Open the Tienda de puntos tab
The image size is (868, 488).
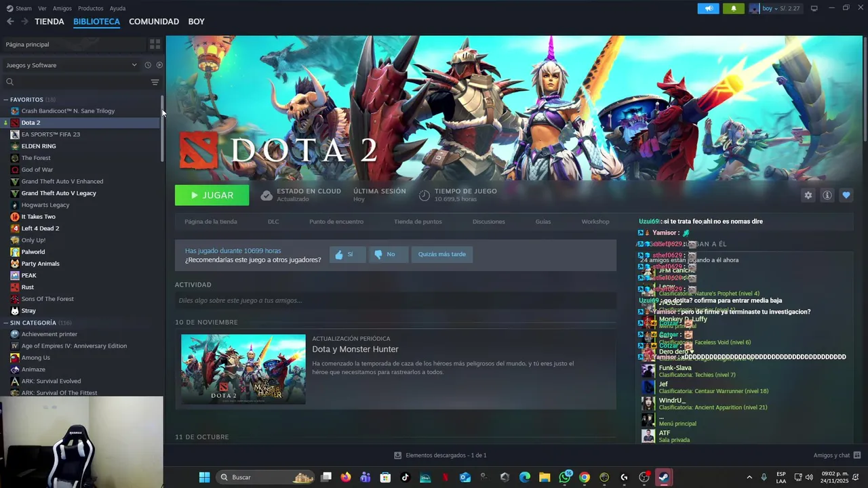click(x=418, y=222)
